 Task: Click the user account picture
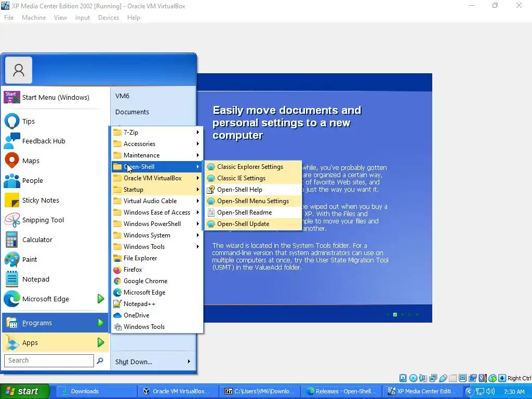pos(19,70)
